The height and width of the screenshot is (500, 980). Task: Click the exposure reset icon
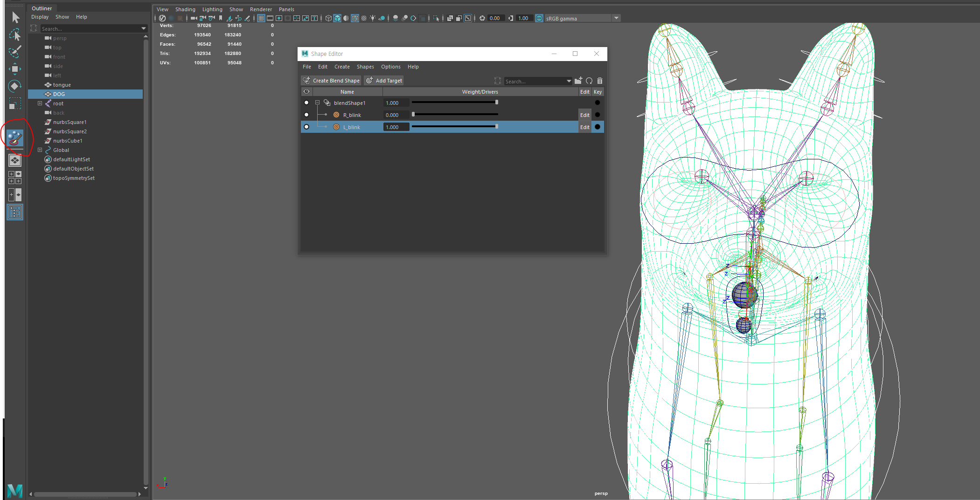coord(482,18)
